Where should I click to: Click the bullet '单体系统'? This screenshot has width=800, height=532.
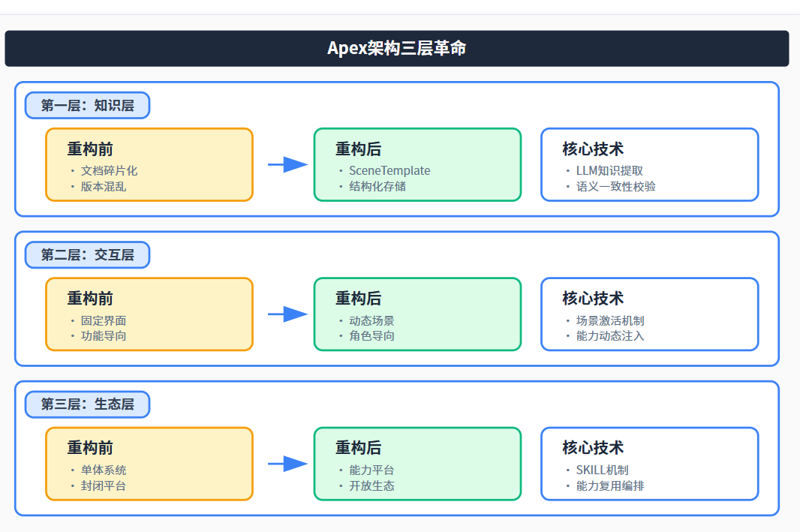click(x=103, y=470)
